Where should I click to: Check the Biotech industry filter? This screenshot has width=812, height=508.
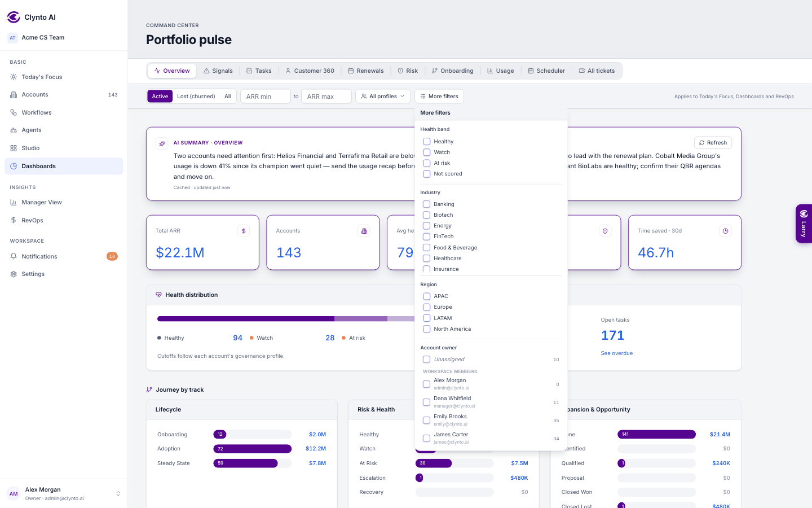tap(427, 215)
